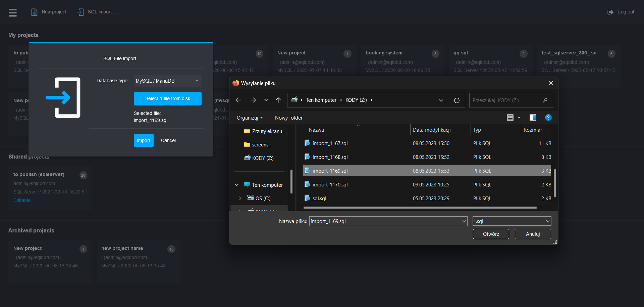Navigate up one folder level

278,100
